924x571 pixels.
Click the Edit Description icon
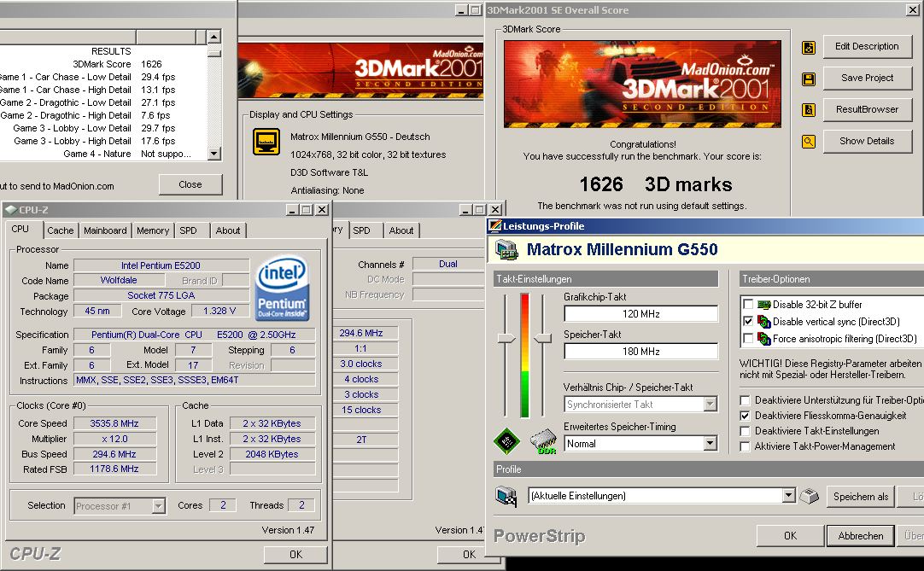[x=809, y=48]
